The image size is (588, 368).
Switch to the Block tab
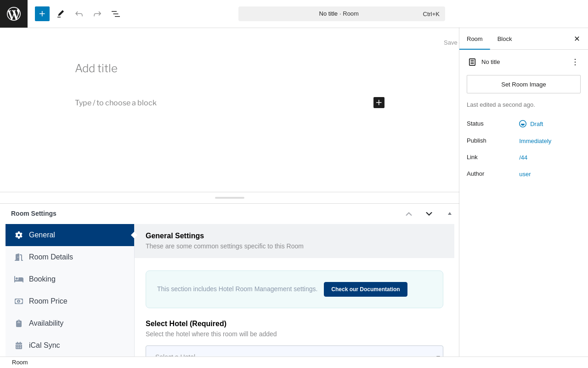point(504,39)
